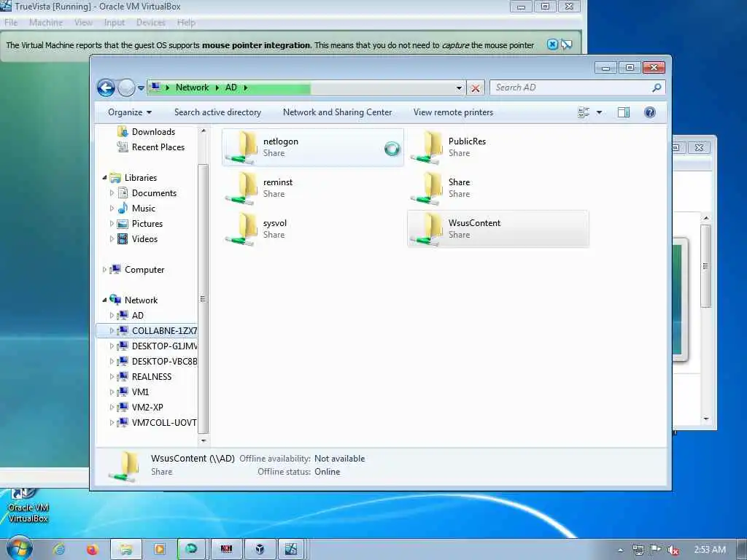747x560 pixels.
Task: Open the Help menu of VirtualBox
Action: [x=186, y=23]
